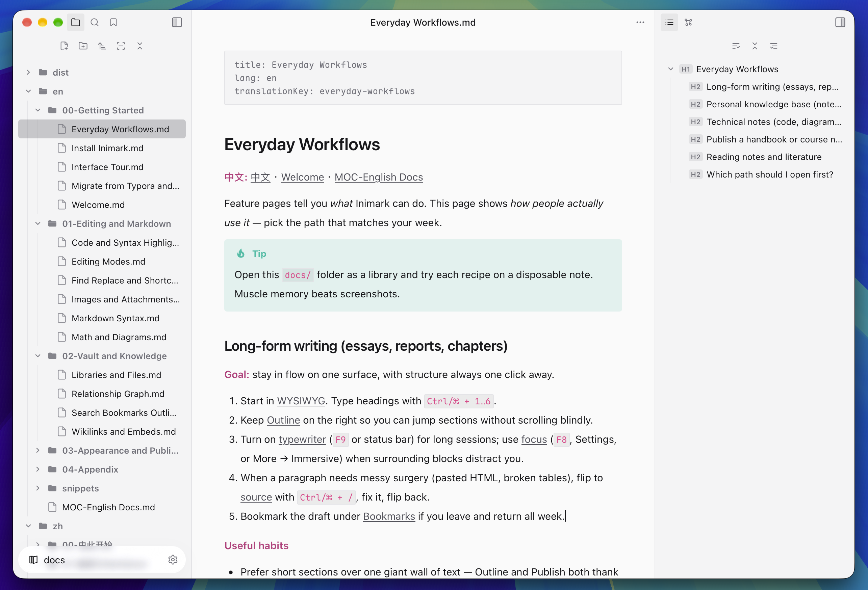The image size is (868, 590).
Task: Click the folder icon beside the zh folder
Action: (43, 526)
